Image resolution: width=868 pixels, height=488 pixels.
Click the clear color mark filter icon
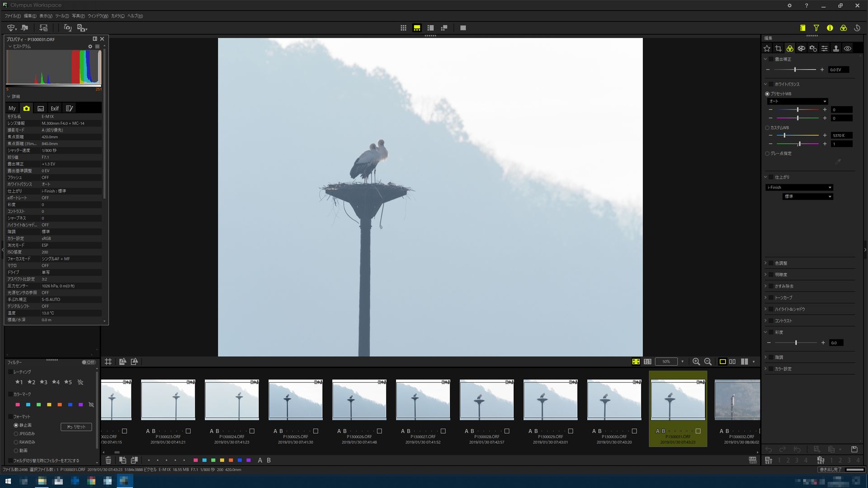[91, 404]
